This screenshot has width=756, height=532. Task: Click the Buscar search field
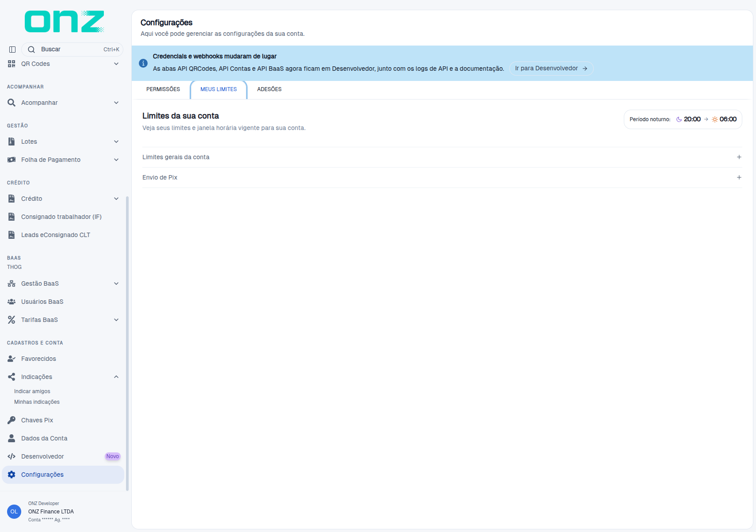click(73, 50)
